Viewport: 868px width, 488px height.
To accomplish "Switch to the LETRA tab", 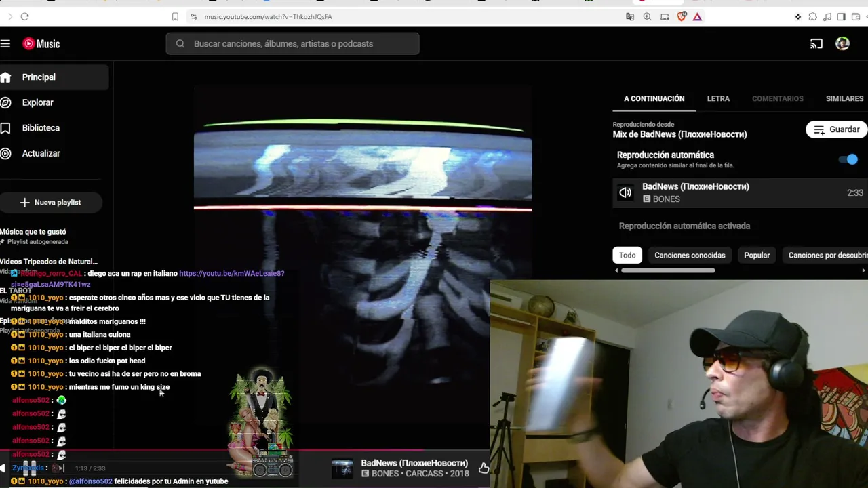I will (718, 98).
